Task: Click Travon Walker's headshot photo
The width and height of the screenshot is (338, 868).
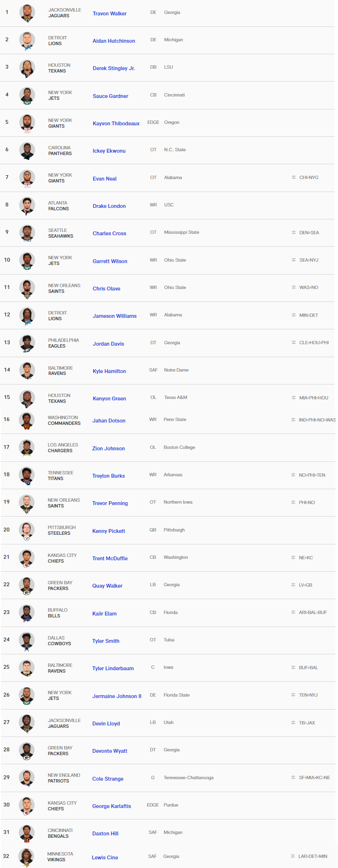Action: click(x=27, y=13)
